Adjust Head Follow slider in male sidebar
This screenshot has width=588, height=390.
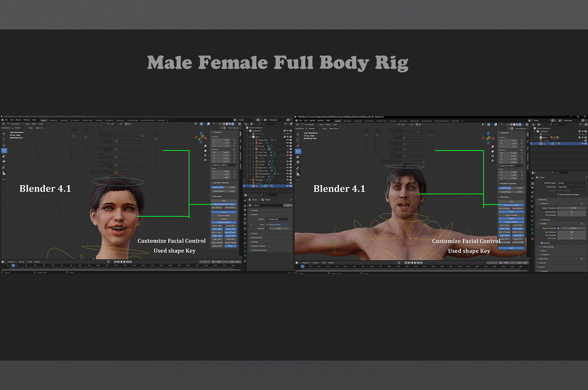[x=511, y=192]
